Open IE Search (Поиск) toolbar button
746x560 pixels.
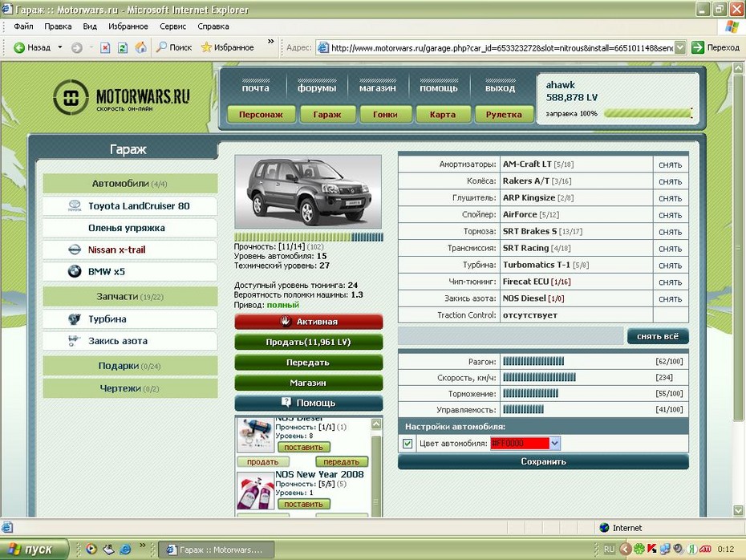pyautogui.click(x=174, y=47)
